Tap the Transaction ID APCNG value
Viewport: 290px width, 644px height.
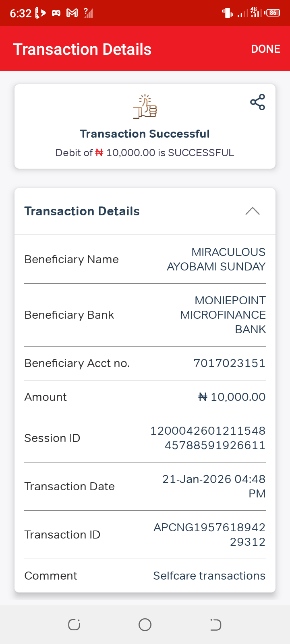click(x=209, y=535)
